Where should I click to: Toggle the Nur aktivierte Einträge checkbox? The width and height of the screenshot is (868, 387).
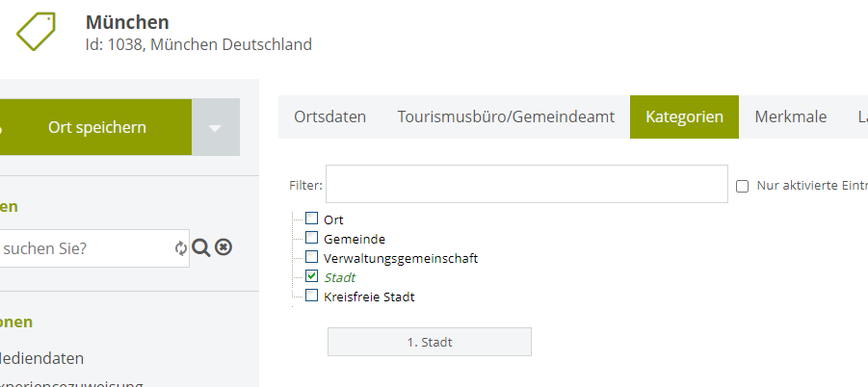[743, 187]
